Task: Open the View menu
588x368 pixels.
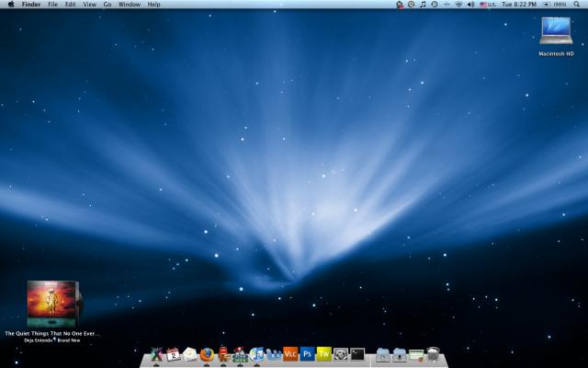Action: 90,5
